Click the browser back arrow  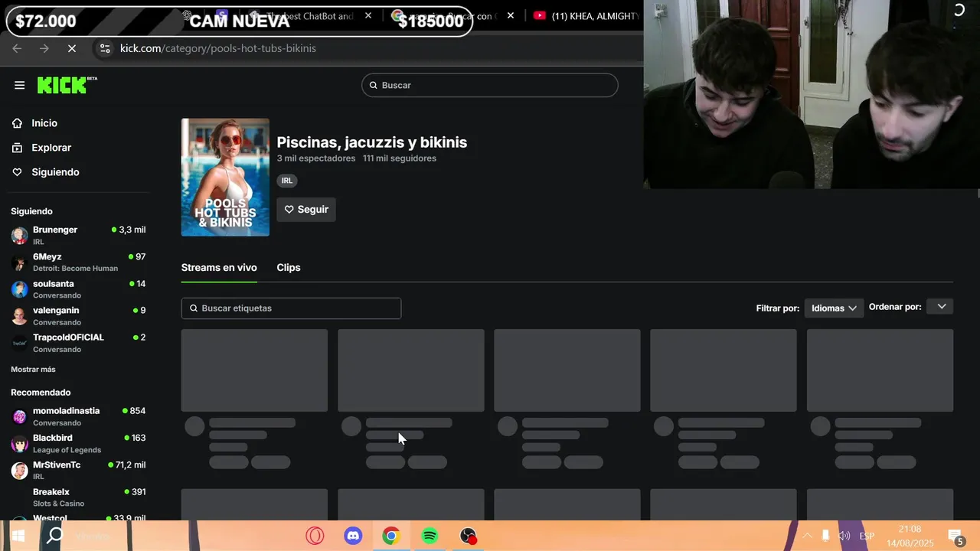click(x=17, y=48)
